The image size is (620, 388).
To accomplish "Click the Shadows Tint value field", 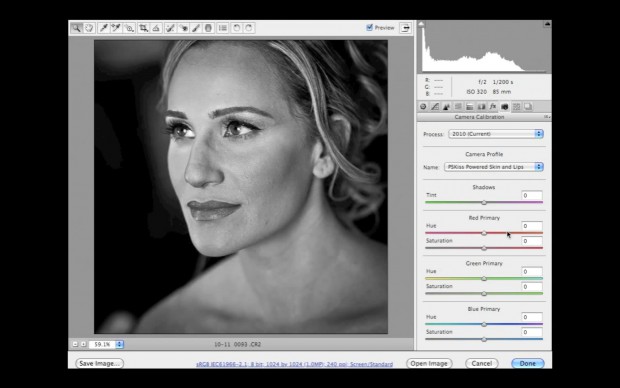I will 532,195.
